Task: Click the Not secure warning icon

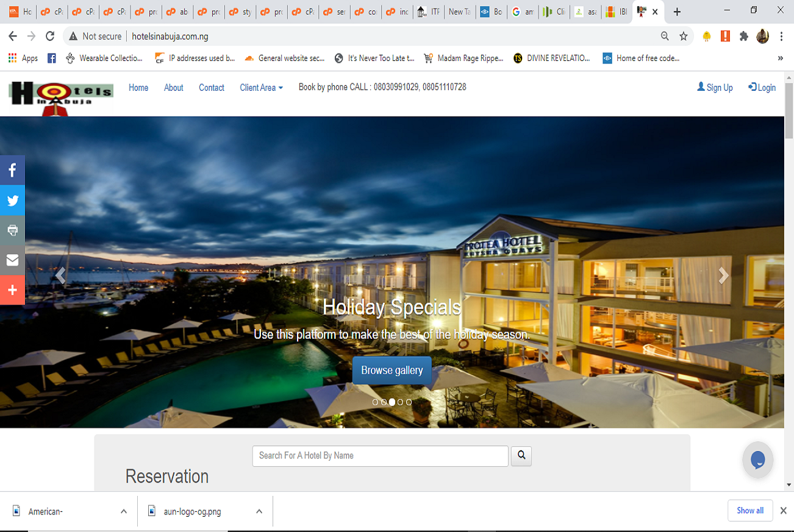Action: tap(73, 37)
